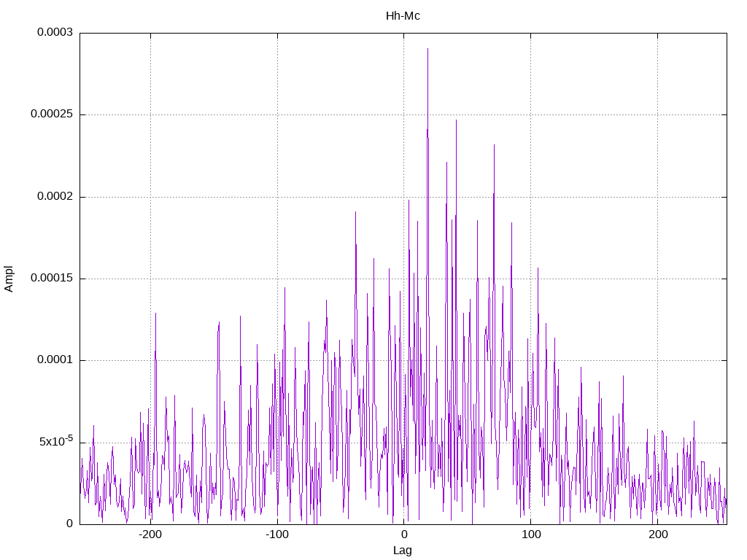The height and width of the screenshot is (560, 747).
Task: Select the 0.0001 y-axis value
Action: (x=55, y=360)
